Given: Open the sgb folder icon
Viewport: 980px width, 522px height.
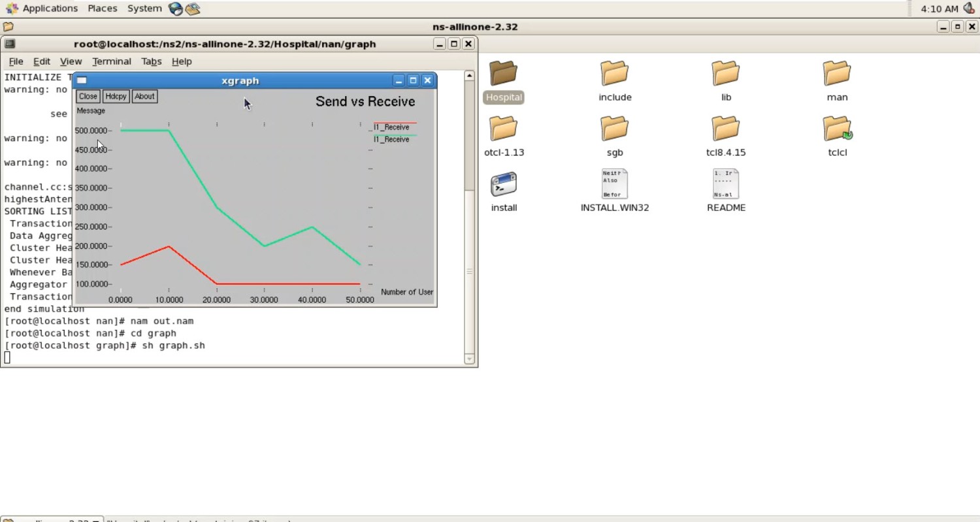Looking at the screenshot, I should 614,129.
